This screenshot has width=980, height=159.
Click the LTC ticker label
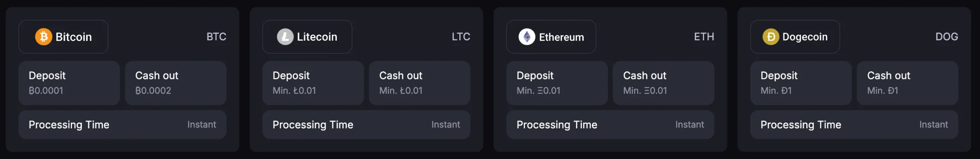461,37
